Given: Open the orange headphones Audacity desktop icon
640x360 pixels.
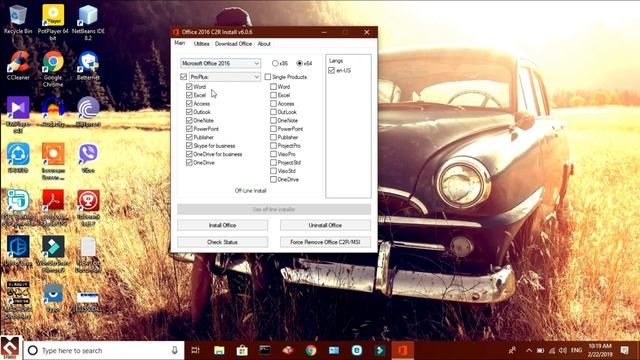Looking at the screenshot, I should click(53, 111).
